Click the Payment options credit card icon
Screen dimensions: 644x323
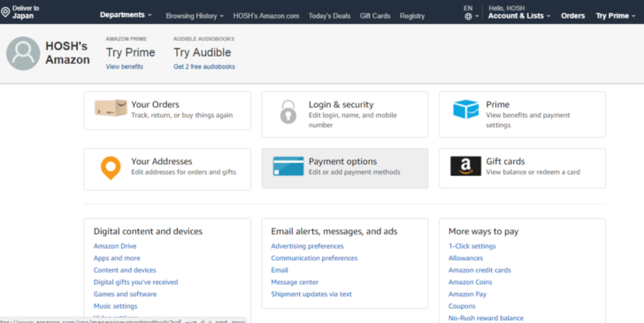(x=288, y=166)
